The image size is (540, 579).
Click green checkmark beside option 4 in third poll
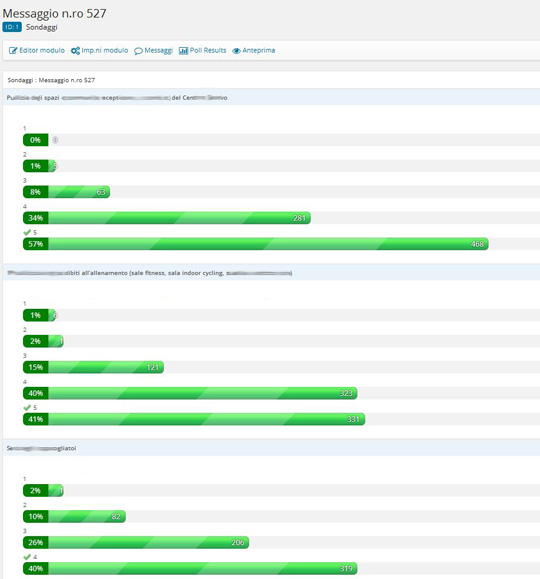(x=27, y=556)
